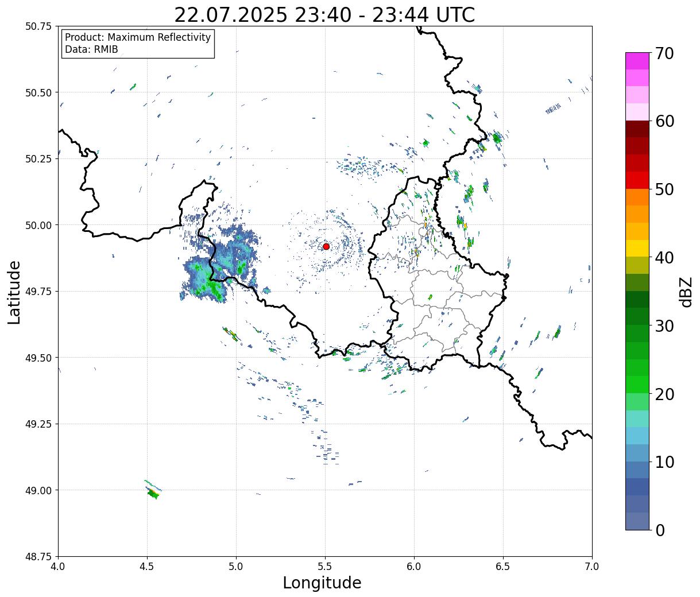Click the plot title showing 22.07.2025 time range
This screenshot has width=700, height=597.
point(324,15)
